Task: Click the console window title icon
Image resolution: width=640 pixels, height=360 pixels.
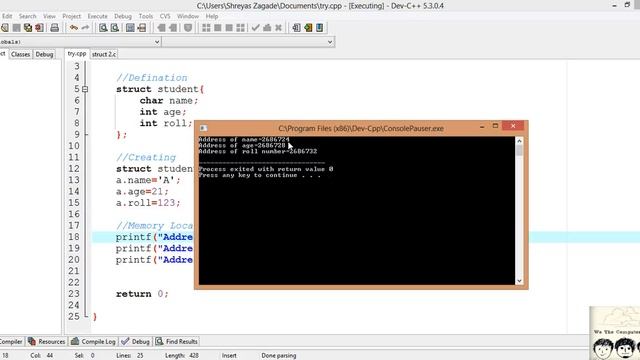Action: click(x=203, y=128)
